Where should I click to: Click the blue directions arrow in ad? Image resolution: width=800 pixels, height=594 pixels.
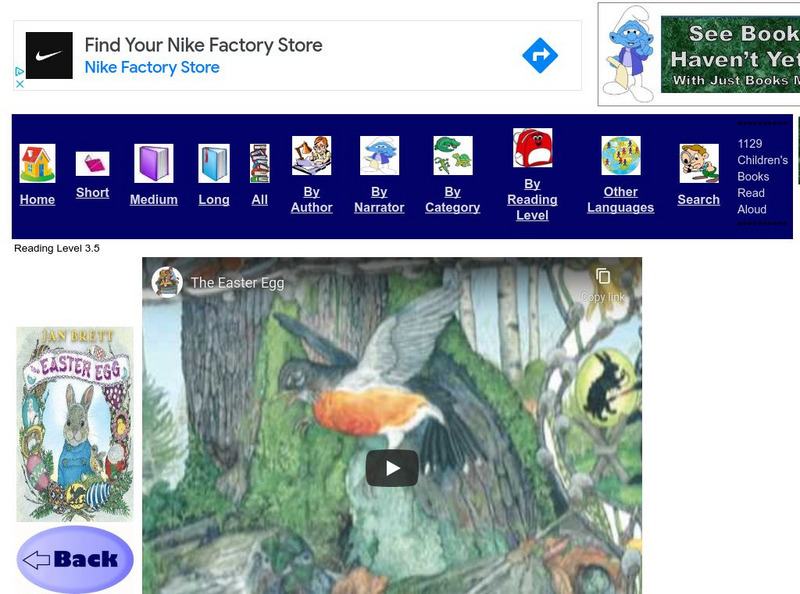540,55
